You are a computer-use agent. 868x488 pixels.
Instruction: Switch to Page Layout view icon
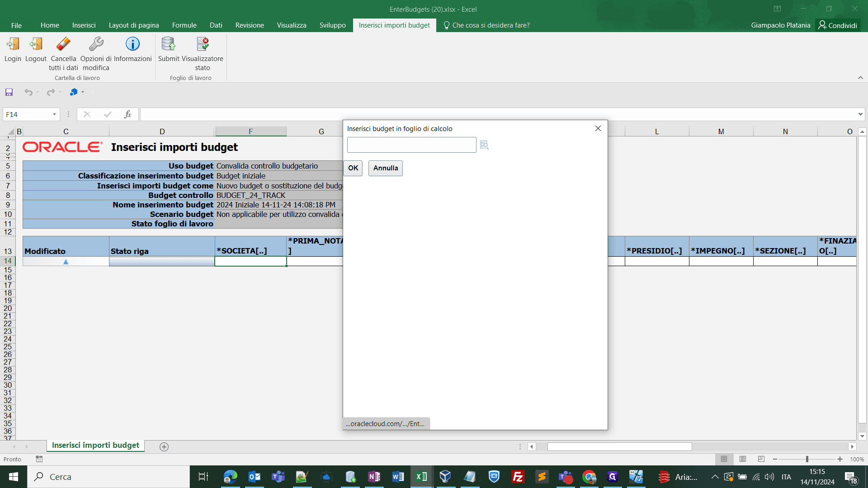point(743,459)
